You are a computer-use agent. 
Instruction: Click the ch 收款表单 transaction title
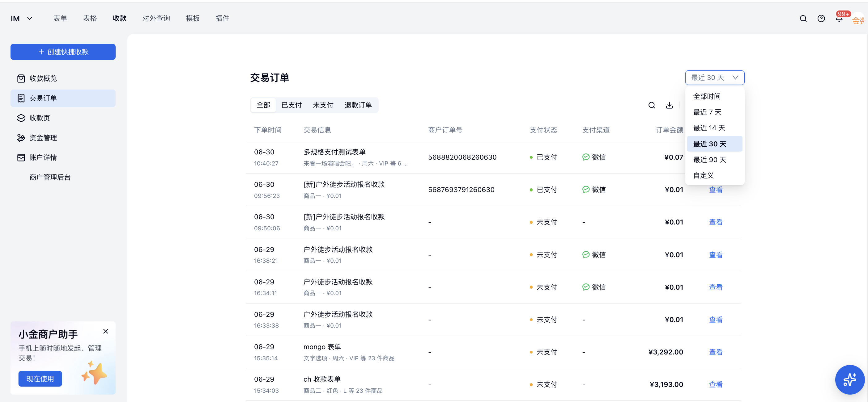322,379
